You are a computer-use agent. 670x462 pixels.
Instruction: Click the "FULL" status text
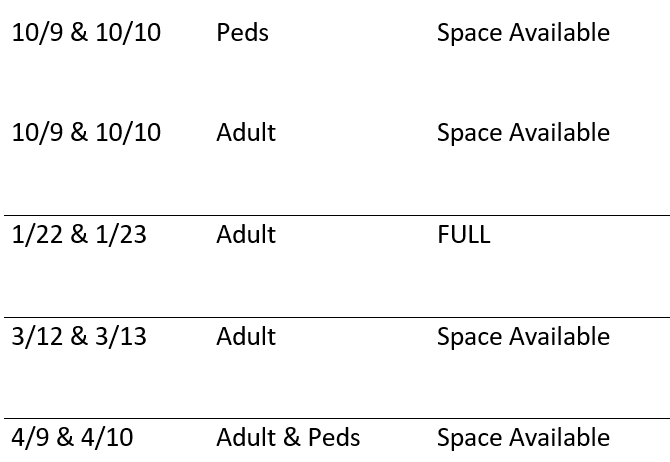click(463, 235)
